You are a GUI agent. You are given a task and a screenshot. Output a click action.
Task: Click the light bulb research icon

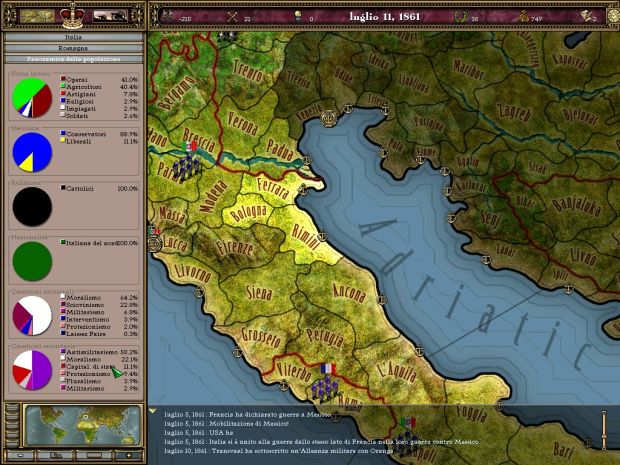click(x=298, y=17)
